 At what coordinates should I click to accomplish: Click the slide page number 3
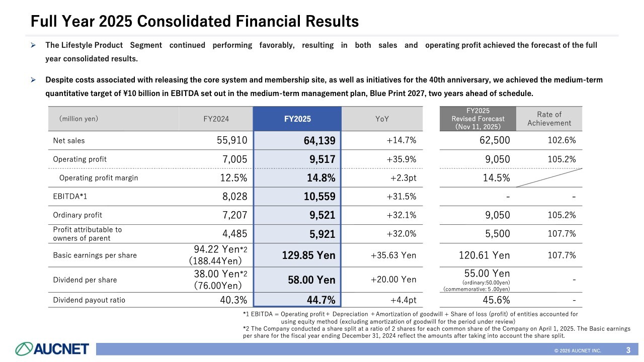(628, 350)
